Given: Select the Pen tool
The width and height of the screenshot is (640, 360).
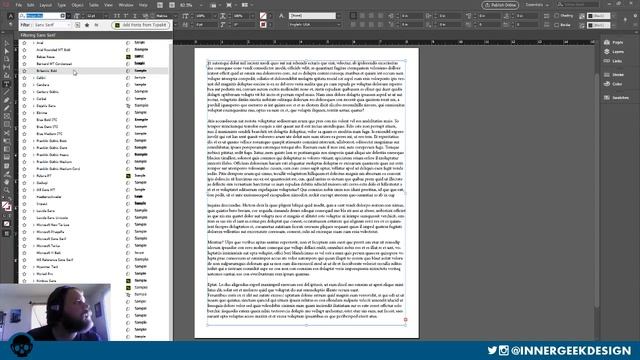Looking at the screenshot, I should [x=7, y=100].
